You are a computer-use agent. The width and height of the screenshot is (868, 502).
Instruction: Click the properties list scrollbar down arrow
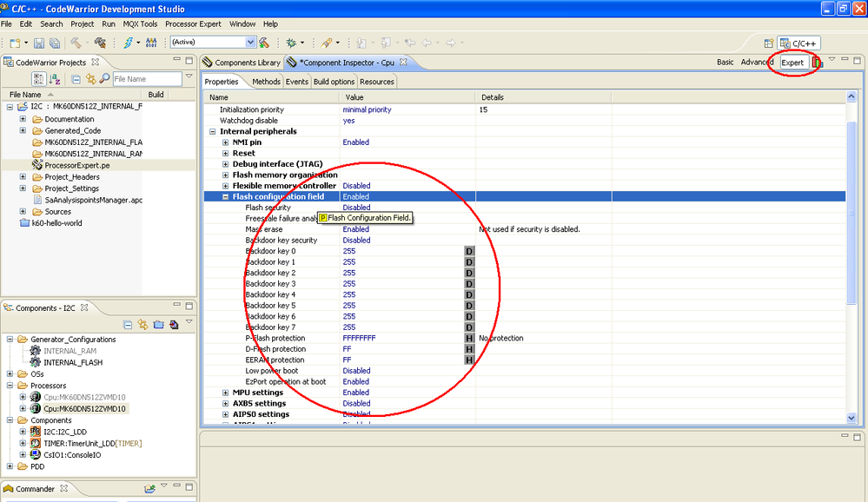(851, 419)
